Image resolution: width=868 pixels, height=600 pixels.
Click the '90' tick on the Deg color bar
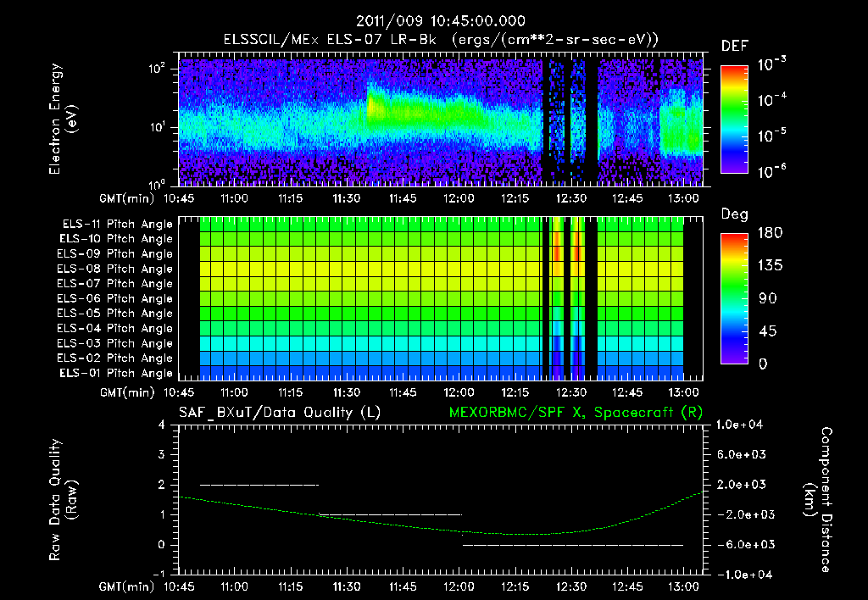click(x=767, y=298)
